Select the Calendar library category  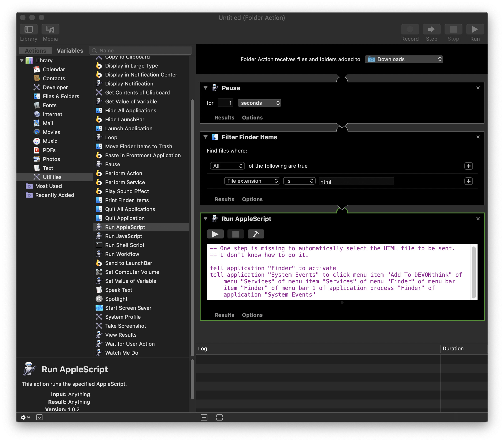(54, 69)
